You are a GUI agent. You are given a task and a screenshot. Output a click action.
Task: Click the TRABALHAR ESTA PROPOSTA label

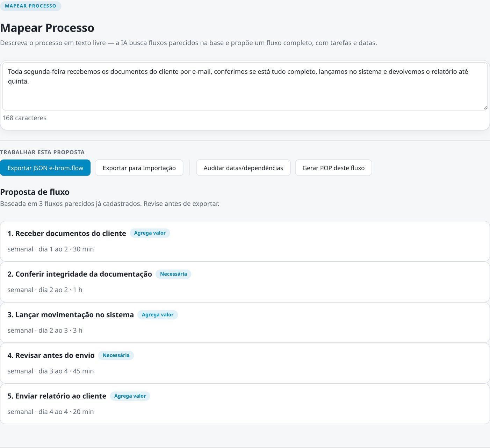(42, 152)
